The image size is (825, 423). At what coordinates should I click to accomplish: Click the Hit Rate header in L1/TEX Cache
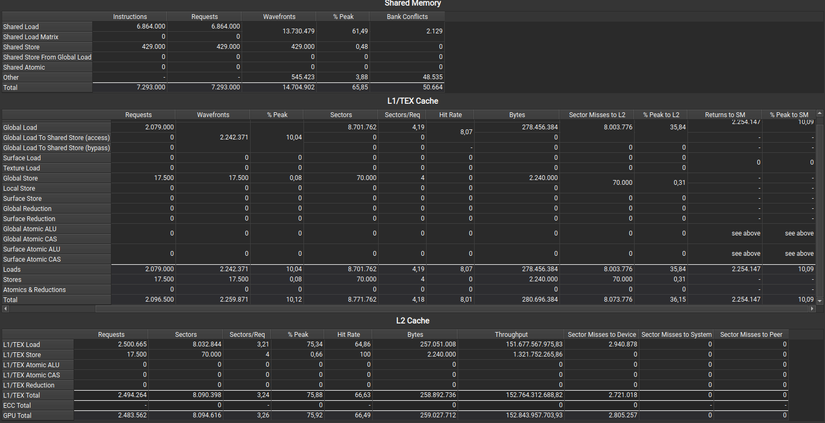click(x=450, y=115)
